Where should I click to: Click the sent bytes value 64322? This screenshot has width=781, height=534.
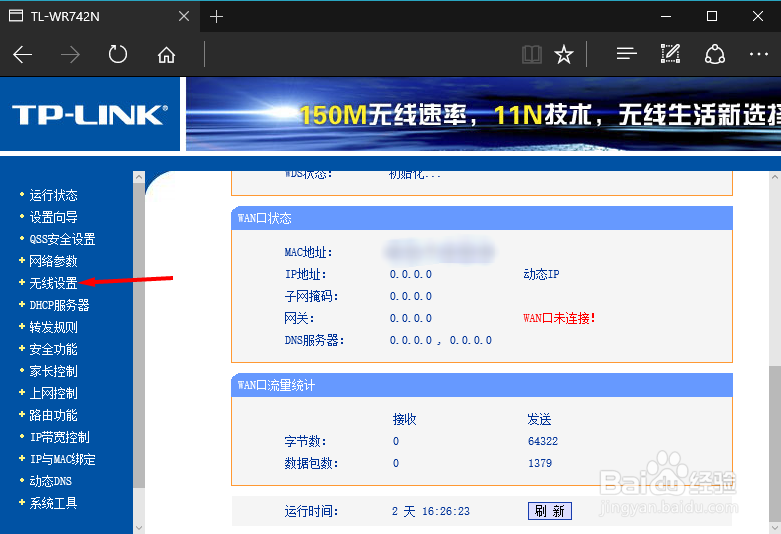pyautogui.click(x=543, y=441)
